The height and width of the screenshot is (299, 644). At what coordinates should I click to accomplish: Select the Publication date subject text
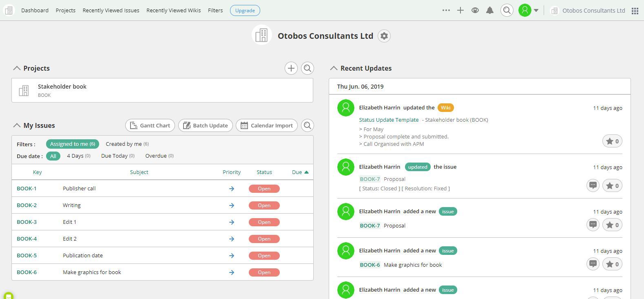tap(83, 256)
